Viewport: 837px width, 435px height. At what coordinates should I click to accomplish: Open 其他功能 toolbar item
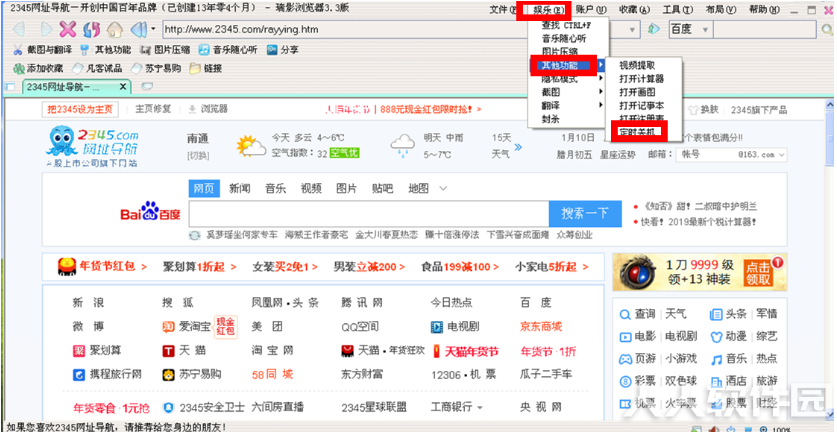(x=105, y=50)
